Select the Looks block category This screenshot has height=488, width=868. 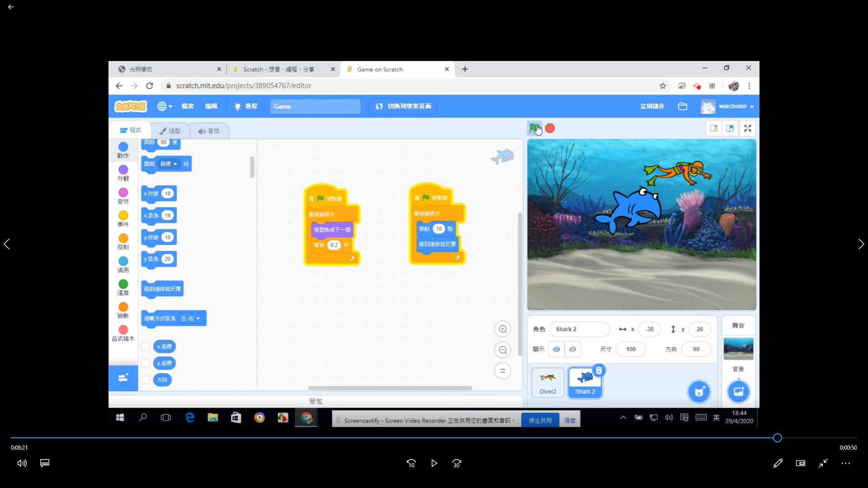coord(123,173)
